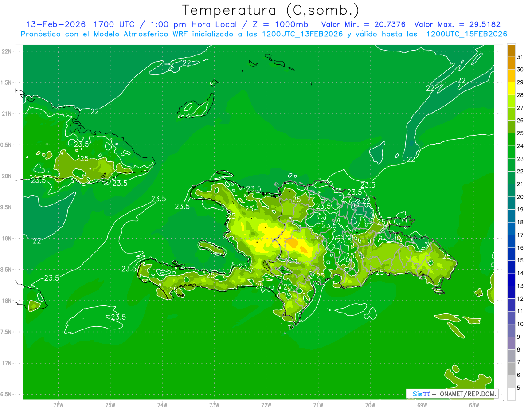The image size is (532, 411).
Task: Click the "18N" latitude axis label
Action: coord(8,301)
